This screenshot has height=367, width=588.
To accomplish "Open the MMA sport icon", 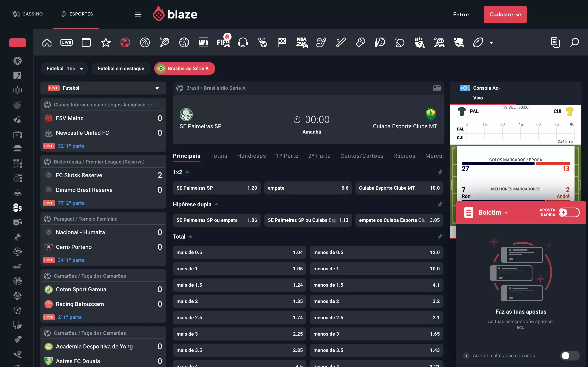I will pos(204,42).
